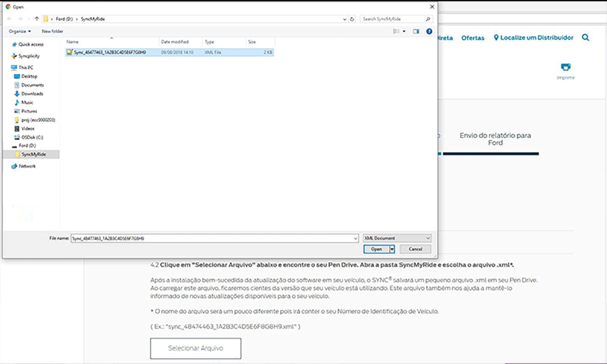Open the website search magnifier icon
The height and width of the screenshot is (364, 607).
(585, 37)
